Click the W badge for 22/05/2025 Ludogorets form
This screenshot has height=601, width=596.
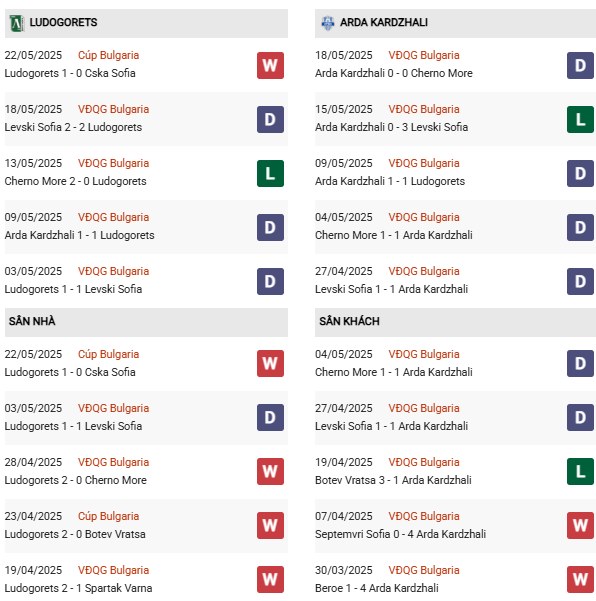(270, 66)
